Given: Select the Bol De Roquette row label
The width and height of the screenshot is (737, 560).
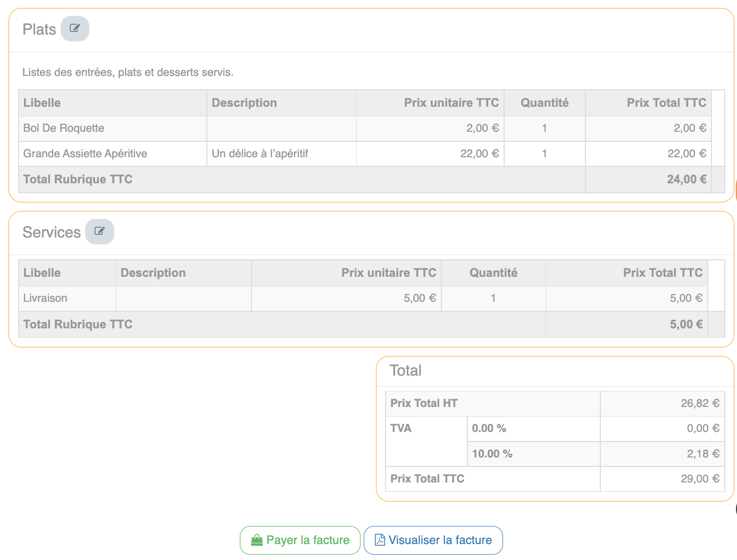Looking at the screenshot, I should click(x=64, y=128).
